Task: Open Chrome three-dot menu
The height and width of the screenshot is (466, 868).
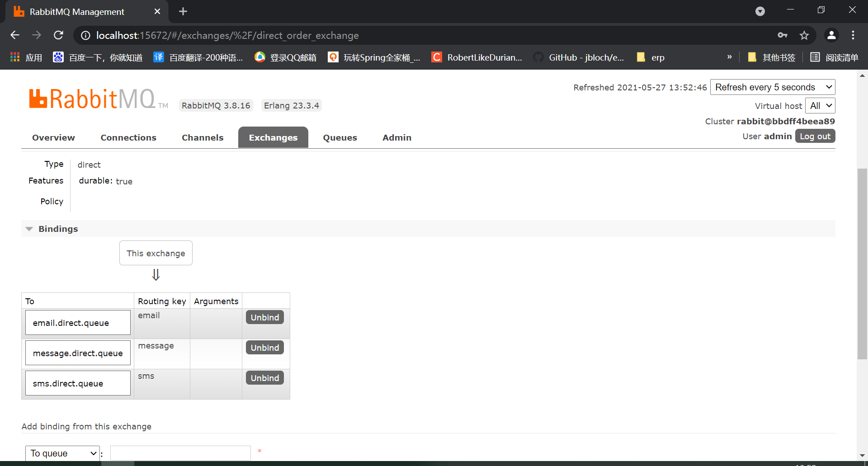Action: coord(853,35)
